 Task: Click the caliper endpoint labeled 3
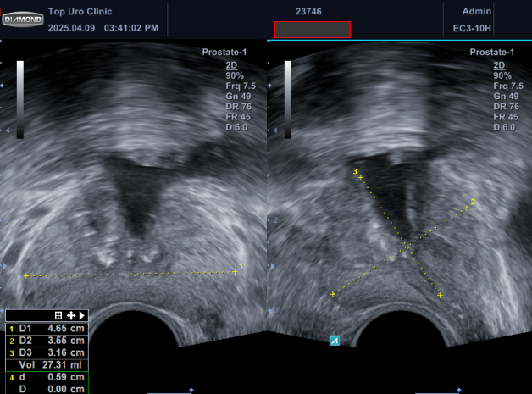click(x=361, y=177)
